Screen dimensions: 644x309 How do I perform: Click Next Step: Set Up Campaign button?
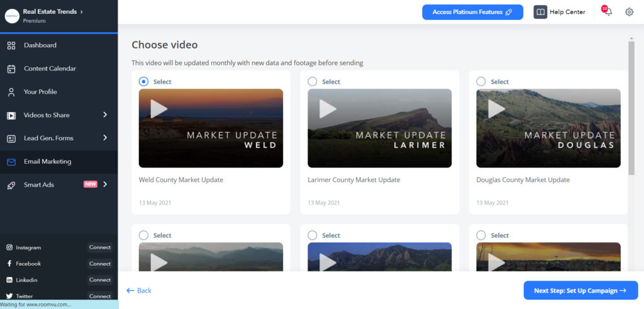(x=580, y=290)
